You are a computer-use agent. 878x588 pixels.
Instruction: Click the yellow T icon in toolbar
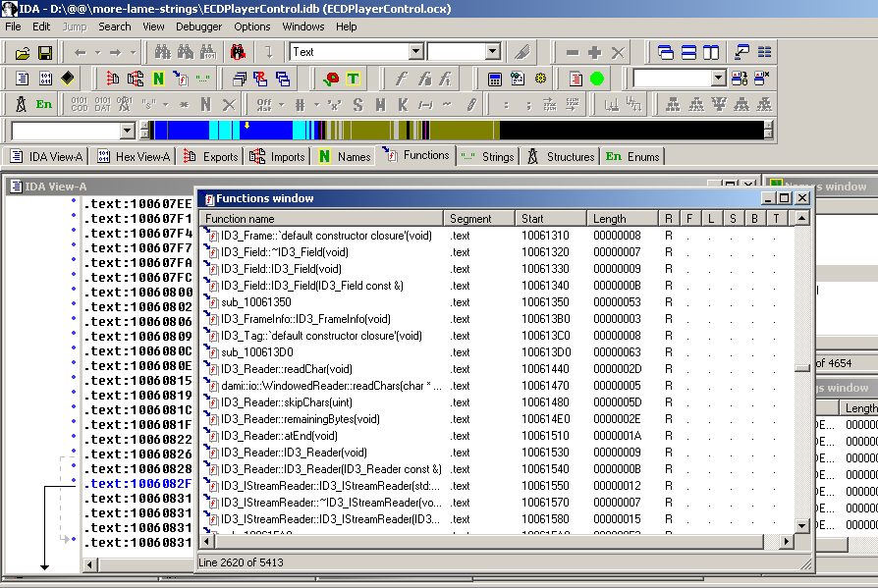pos(354,79)
